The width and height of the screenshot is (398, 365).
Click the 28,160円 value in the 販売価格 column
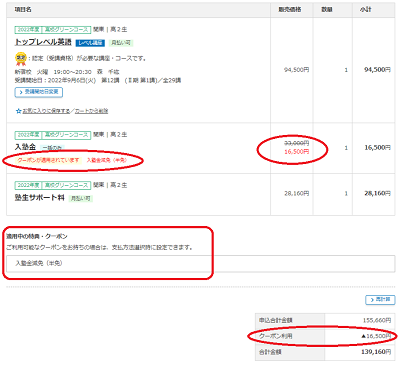pyautogui.click(x=297, y=193)
